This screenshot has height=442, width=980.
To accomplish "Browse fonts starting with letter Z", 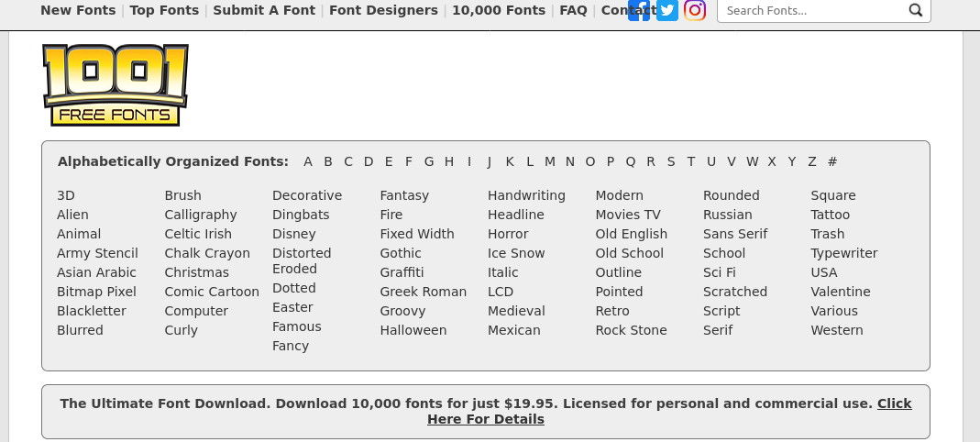I will 812,162.
